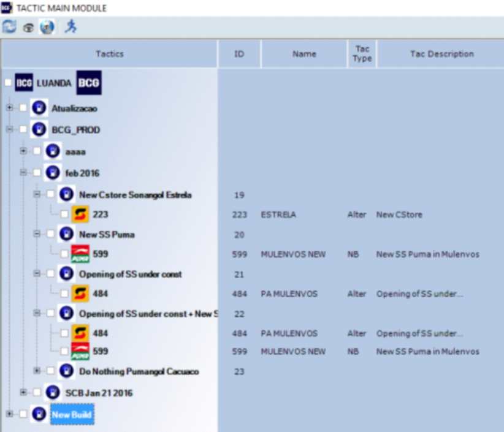Screen dimensions: 504x432
Task: Click the New Cstore Sonangol Estrela node icon
Action: coord(67,194)
